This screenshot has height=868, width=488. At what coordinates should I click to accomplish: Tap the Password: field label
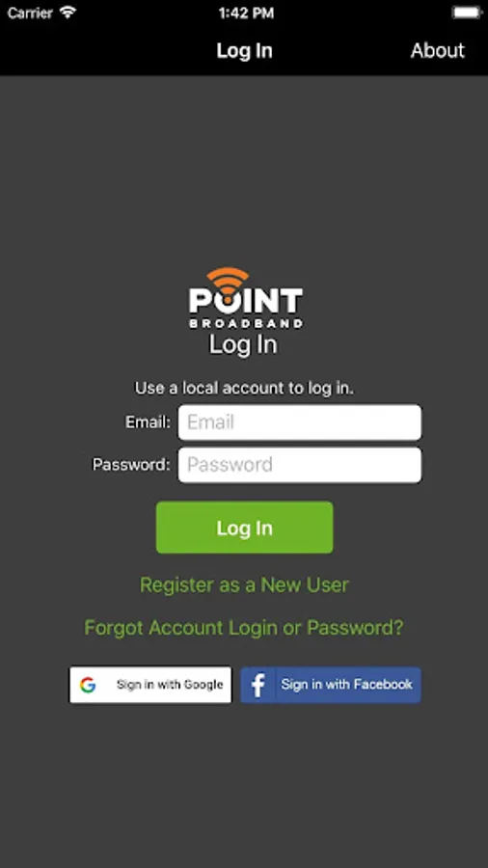coord(131,465)
